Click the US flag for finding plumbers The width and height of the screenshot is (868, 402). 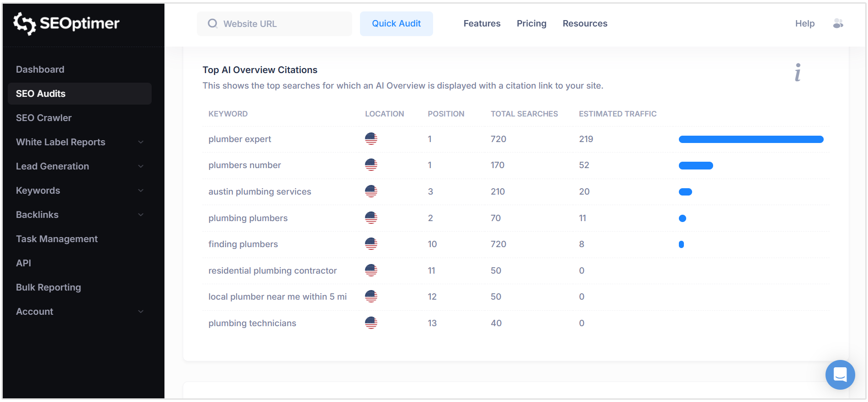click(371, 244)
